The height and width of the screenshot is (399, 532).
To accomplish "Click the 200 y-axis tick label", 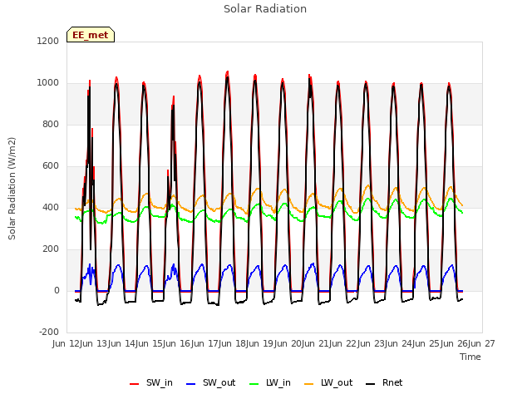I will pyautogui.click(x=51, y=249).
